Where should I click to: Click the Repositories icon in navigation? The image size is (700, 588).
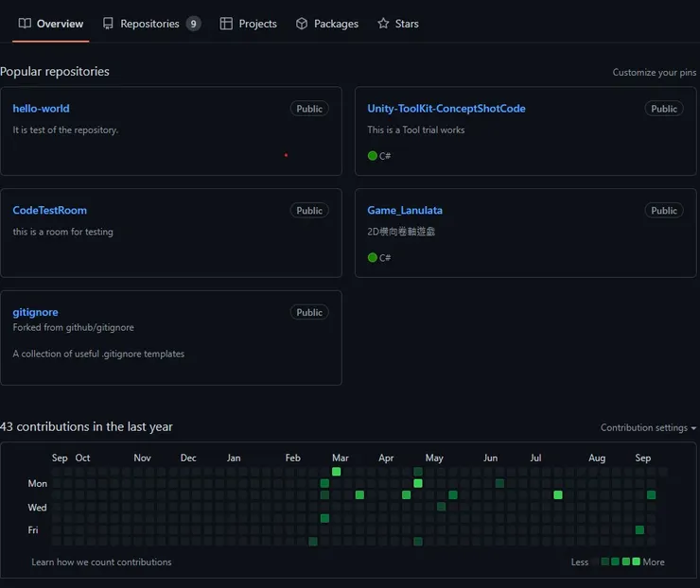tap(109, 24)
